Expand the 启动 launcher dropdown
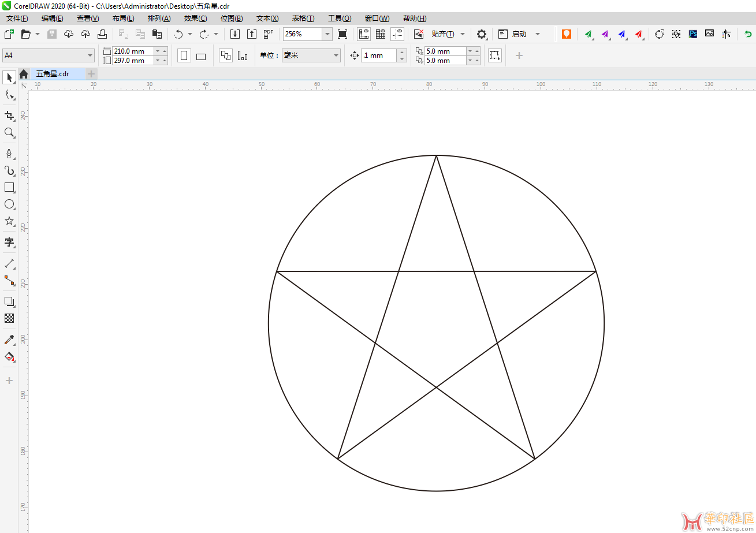Screen dimensions: 756x533 (x=538, y=34)
